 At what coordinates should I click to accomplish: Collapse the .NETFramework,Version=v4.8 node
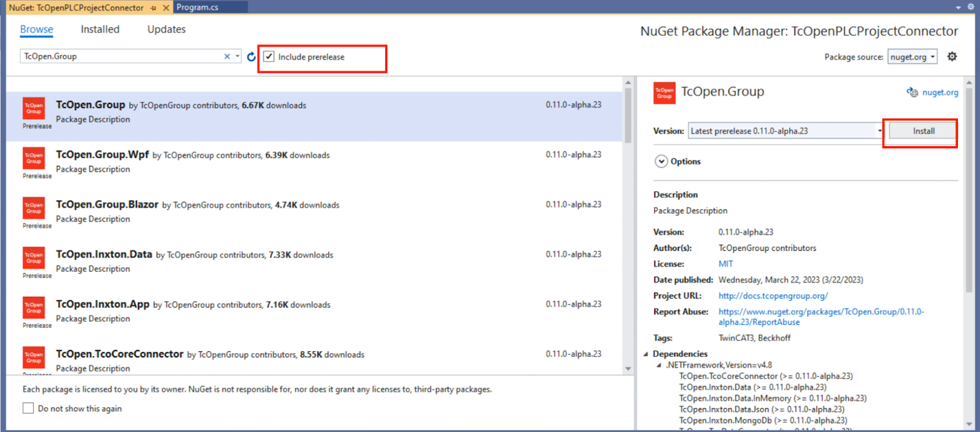pyautogui.click(x=659, y=365)
